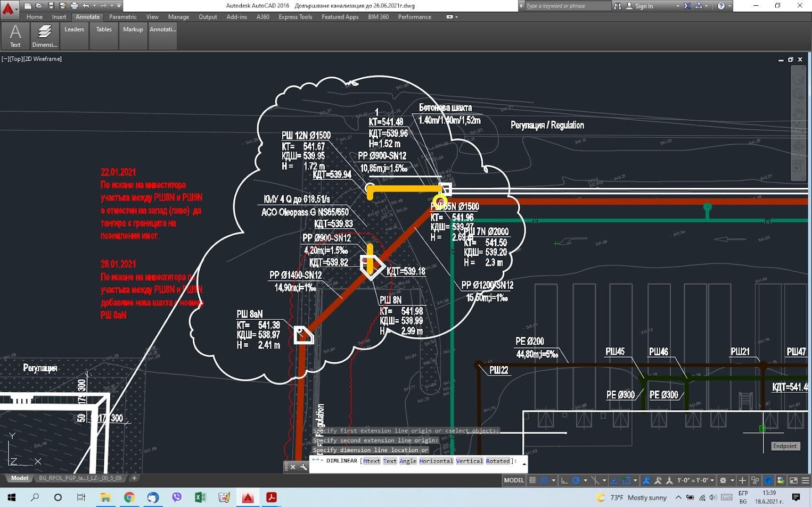Click the Undo arrow icon
This screenshot has height=507, width=812.
point(86,6)
